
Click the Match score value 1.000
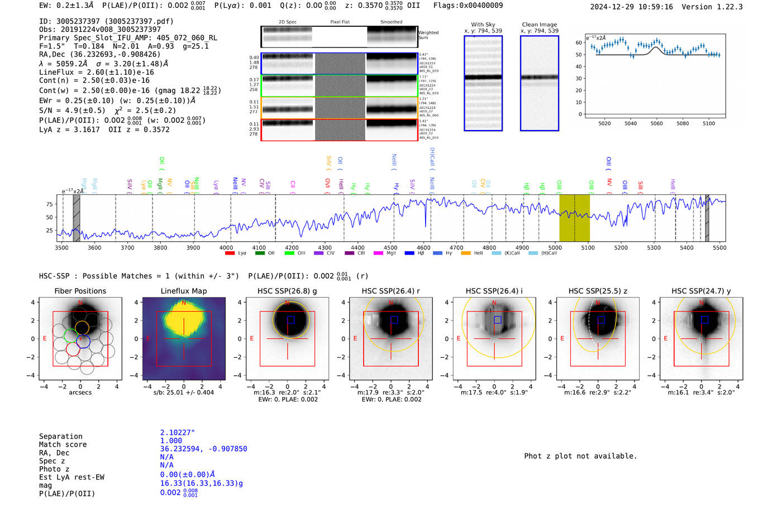(171, 440)
